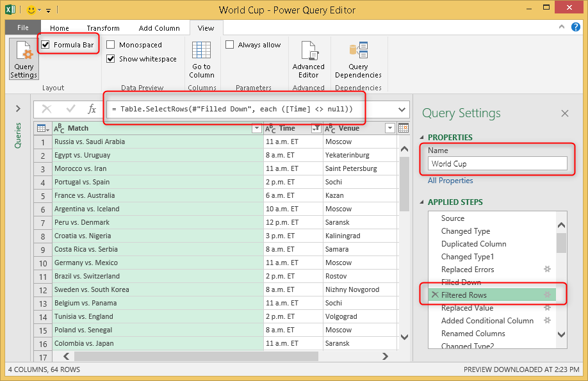The height and width of the screenshot is (381, 588).
Task: Expand the formula bar with its chevron
Action: (402, 109)
